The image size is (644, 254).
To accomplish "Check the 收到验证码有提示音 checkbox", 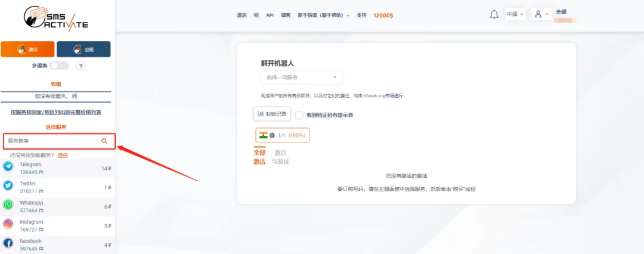I will 299,116.
